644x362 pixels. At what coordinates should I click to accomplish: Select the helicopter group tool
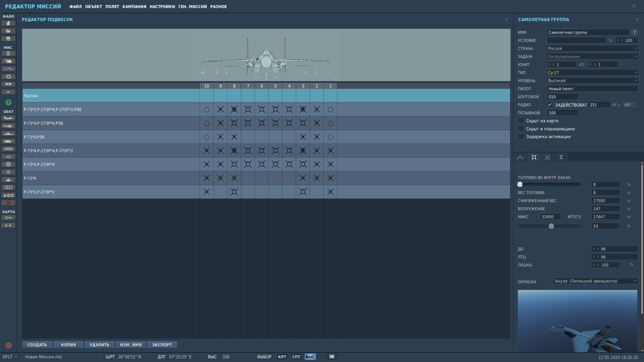(8, 126)
